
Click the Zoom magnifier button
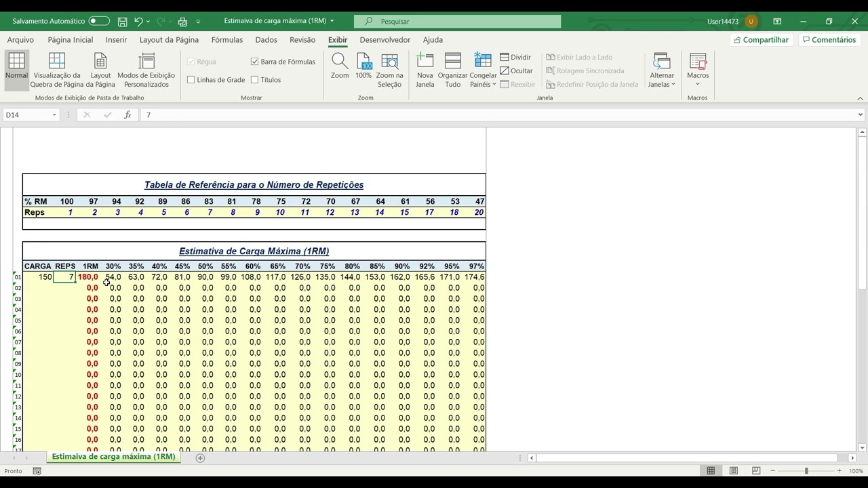[340, 66]
